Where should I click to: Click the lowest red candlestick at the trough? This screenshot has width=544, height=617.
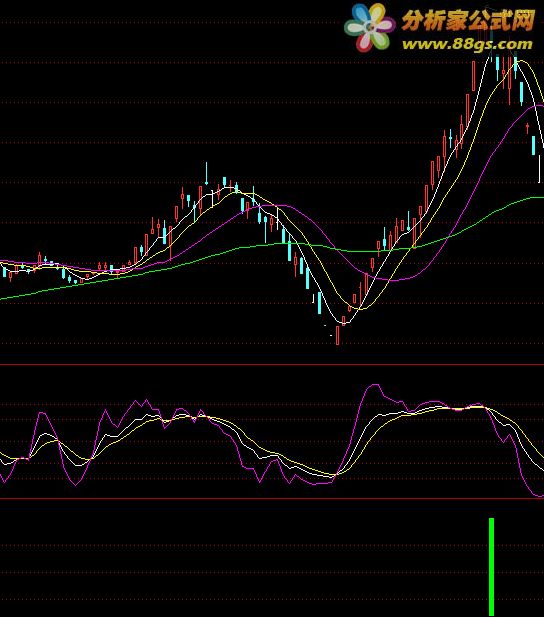click(x=337, y=335)
